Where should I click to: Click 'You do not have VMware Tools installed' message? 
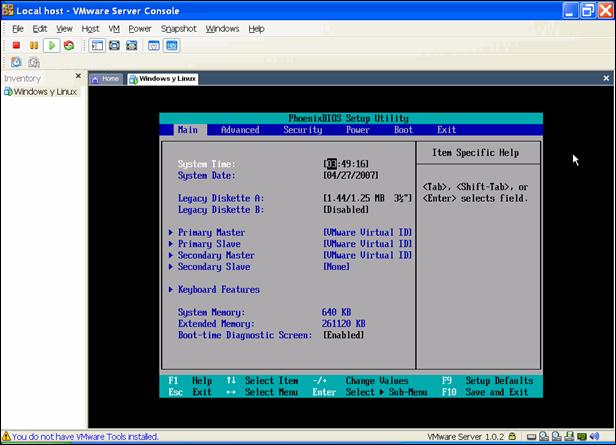point(85,436)
